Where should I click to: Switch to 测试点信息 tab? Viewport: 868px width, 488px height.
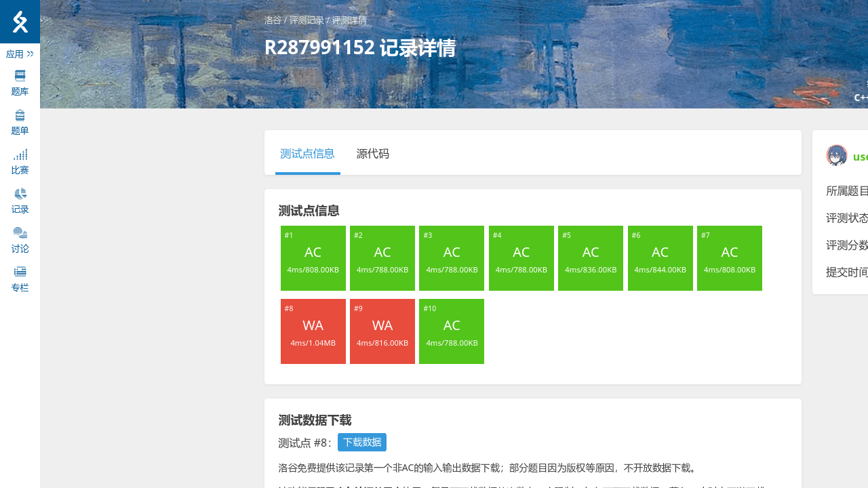(x=308, y=154)
